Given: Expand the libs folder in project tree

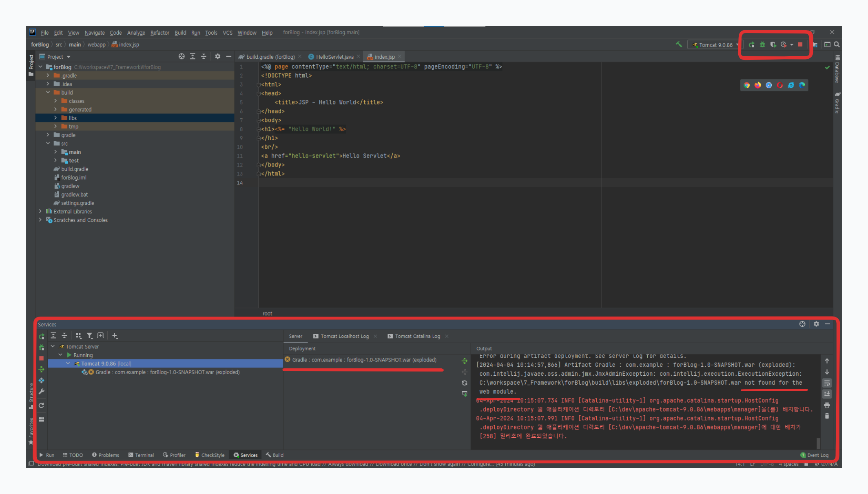Looking at the screenshot, I should click(x=55, y=118).
